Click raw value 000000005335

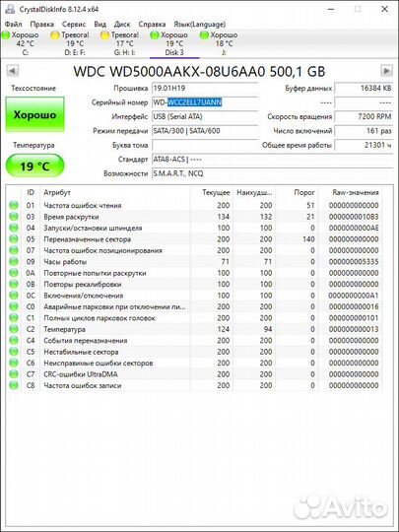click(354, 262)
